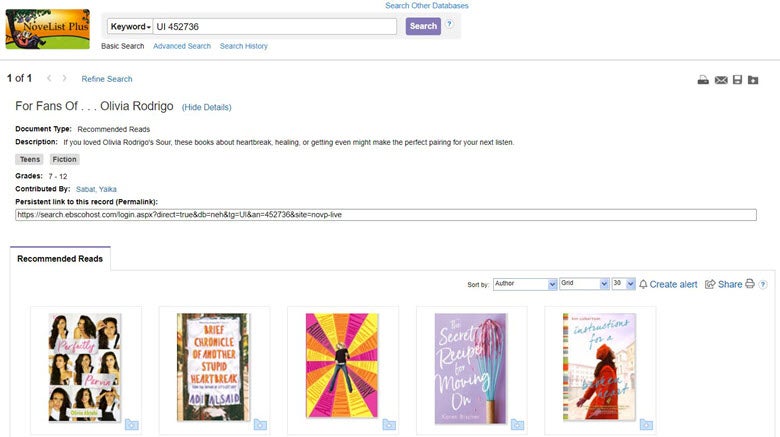Email this record using envelope icon
Viewport: 780px width, 437px height.
[x=721, y=80]
